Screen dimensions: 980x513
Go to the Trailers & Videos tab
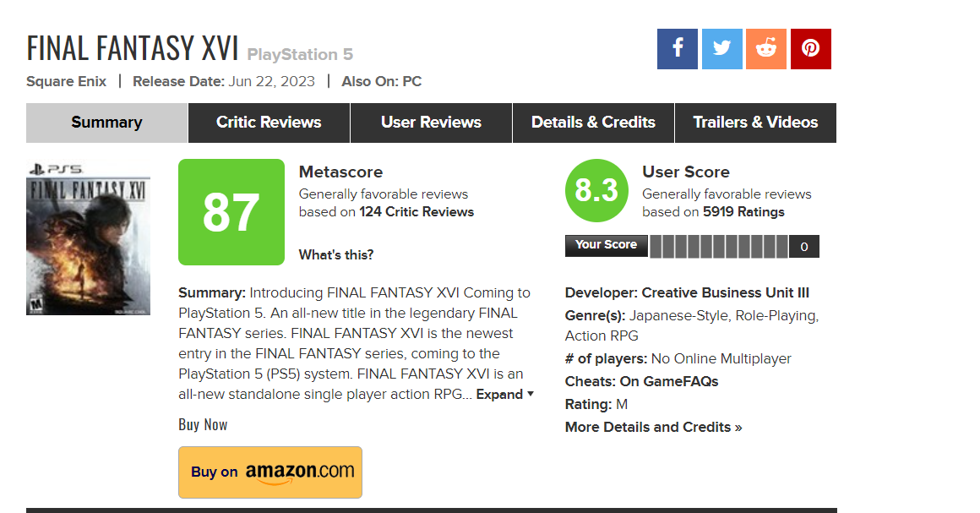coord(755,123)
